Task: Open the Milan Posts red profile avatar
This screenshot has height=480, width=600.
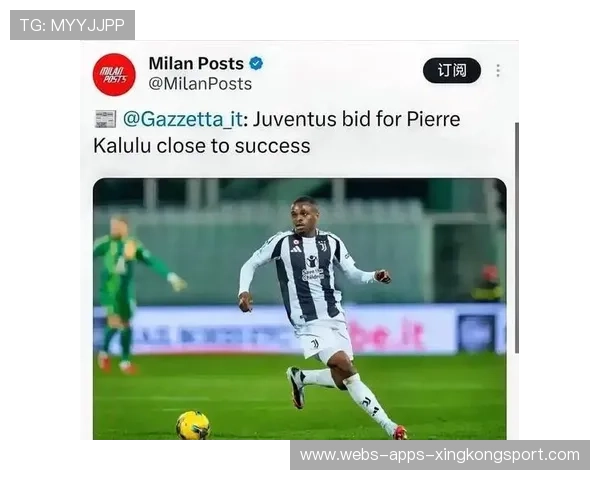Action: coord(114,74)
